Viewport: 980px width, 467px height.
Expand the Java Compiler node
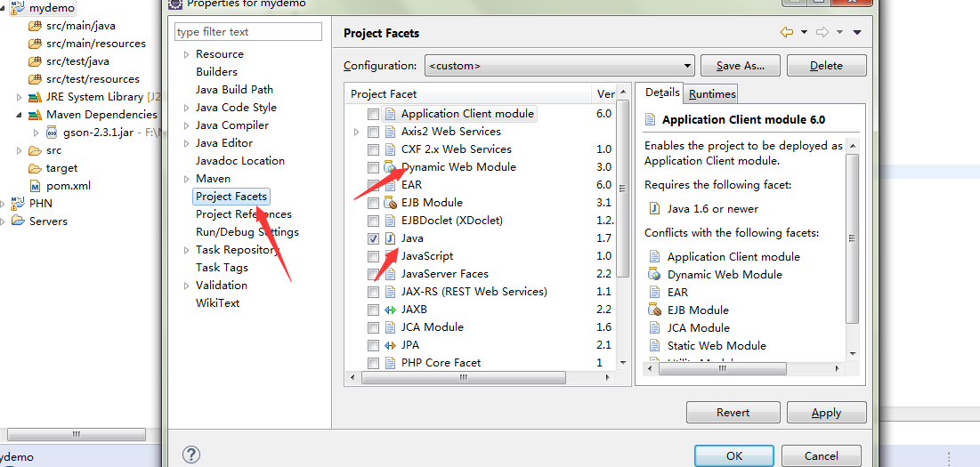186,126
